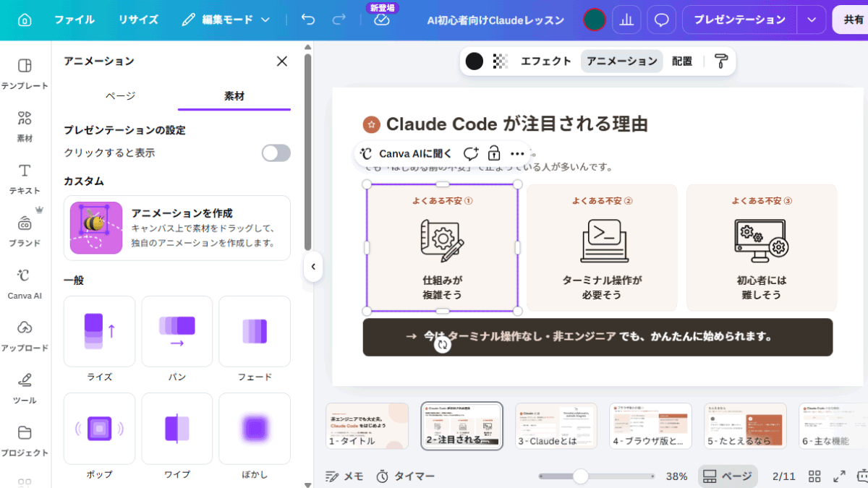The image size is (868, 488).
Task: Open the アニメーションを作成 card
Action: pyautogui.click(x=177, y=228)
